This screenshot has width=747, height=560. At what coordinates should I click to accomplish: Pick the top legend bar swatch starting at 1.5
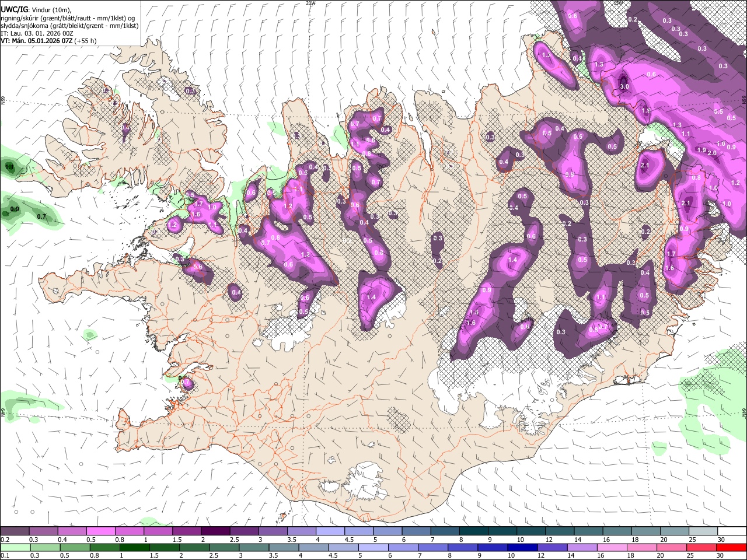tap(186, 531)
